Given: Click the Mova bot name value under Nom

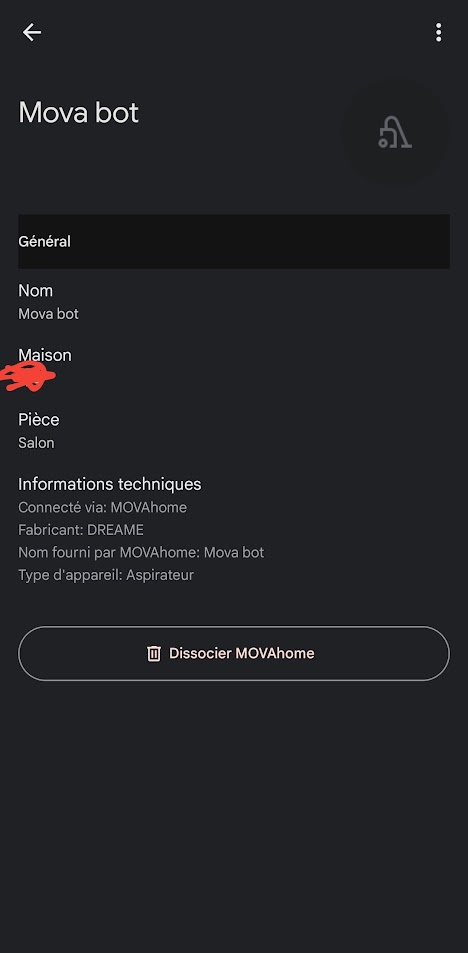Looking at the screenshot, I should pos(48,314).
